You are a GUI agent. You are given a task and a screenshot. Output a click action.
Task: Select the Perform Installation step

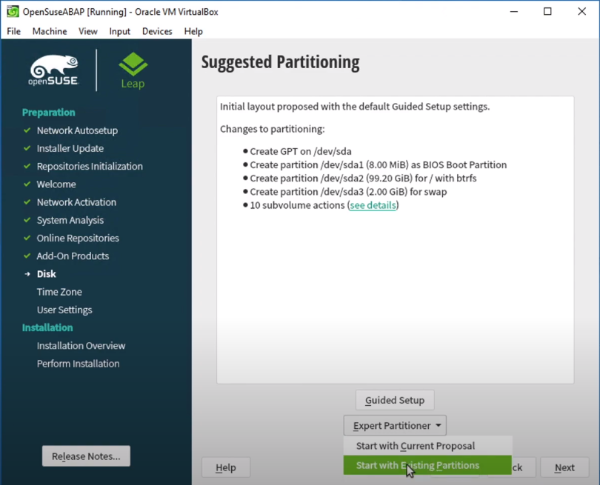click(78, 364)
